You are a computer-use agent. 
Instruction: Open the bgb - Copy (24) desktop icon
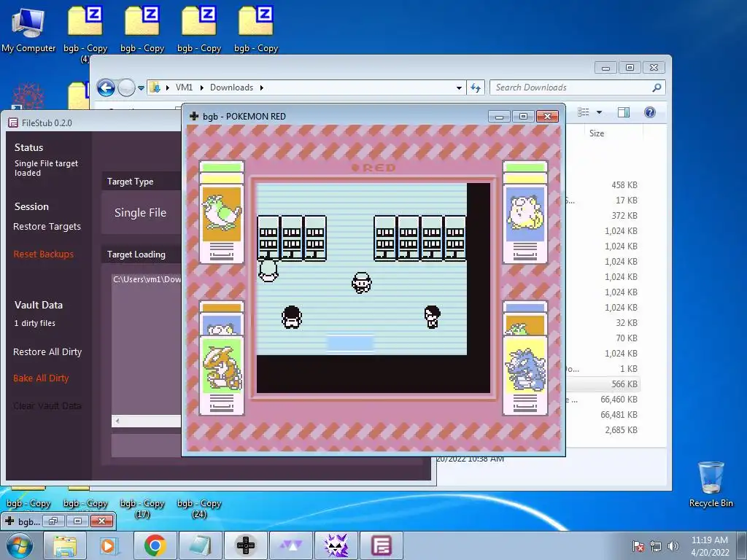199,508
